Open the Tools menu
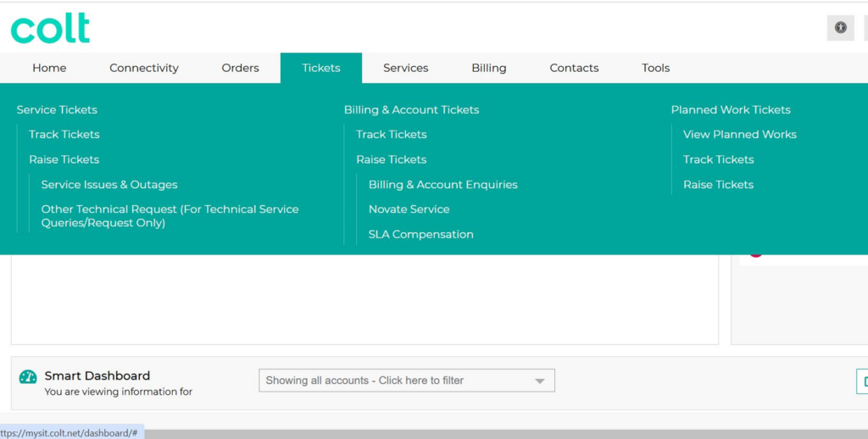This screenshot has height=439, width=868. coord(655,68)
